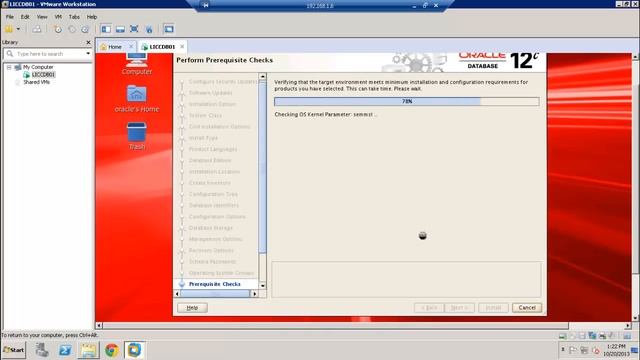Open File Explorer from the taskbar
The width and height of the screenshot is (640, 360).
click(x=88, y=350)
